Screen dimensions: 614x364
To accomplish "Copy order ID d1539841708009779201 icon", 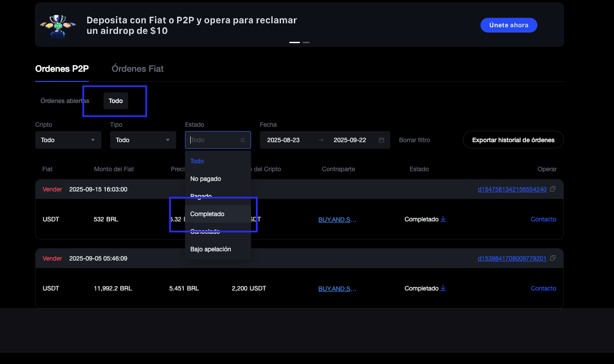I will pos(553,258).
